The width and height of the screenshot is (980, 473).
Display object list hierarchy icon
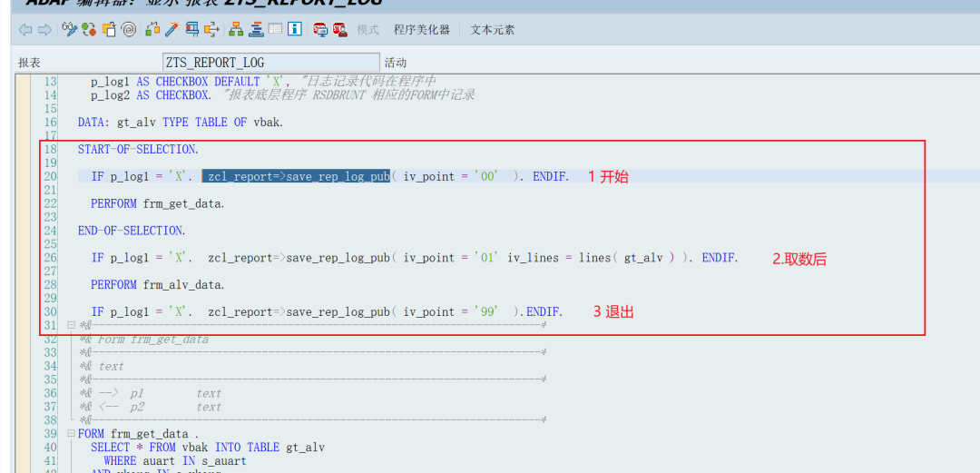(x=236, y=29)
